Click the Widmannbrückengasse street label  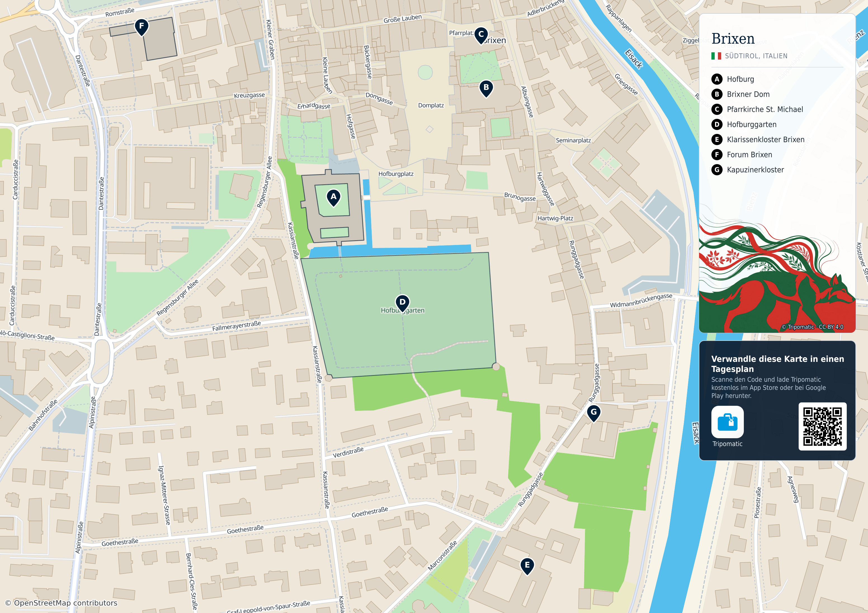[641, 300]
